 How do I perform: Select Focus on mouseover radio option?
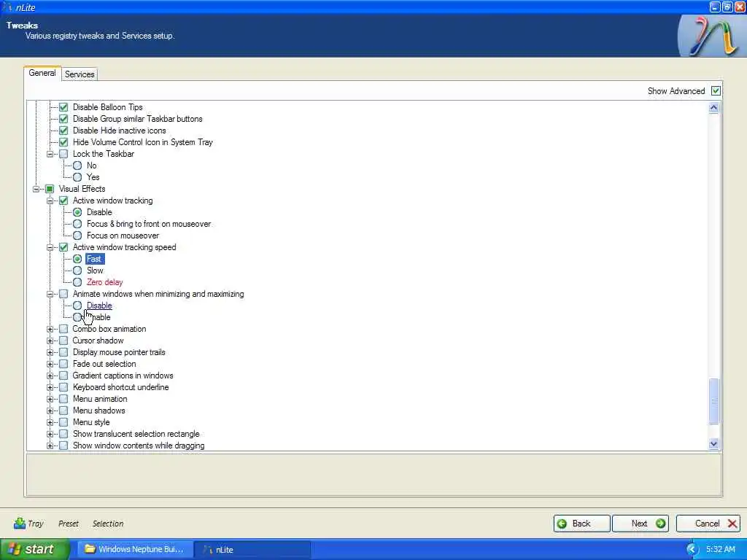tap(77, 236)
